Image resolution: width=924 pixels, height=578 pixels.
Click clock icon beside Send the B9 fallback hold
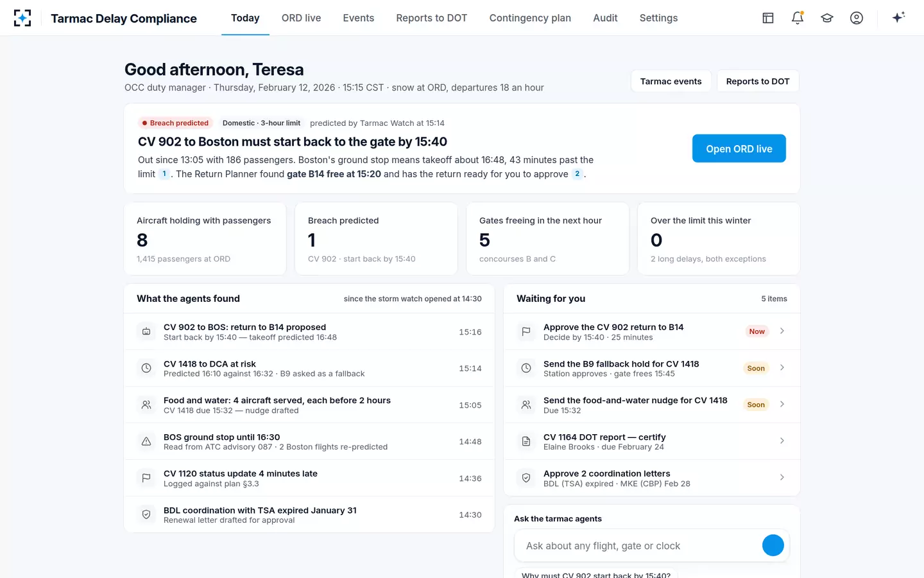pyautogui.click(x=526, y=369)
